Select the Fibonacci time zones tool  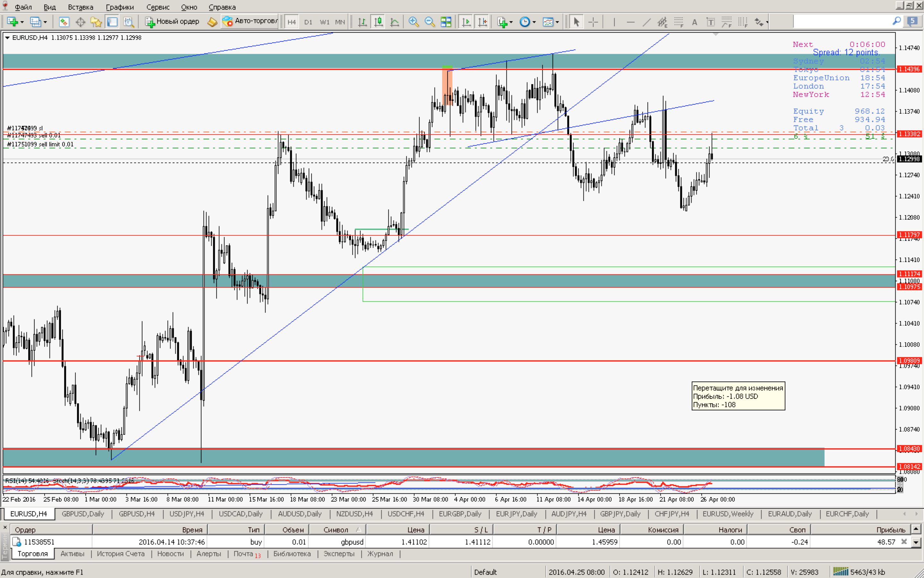(x=743, y=22)
